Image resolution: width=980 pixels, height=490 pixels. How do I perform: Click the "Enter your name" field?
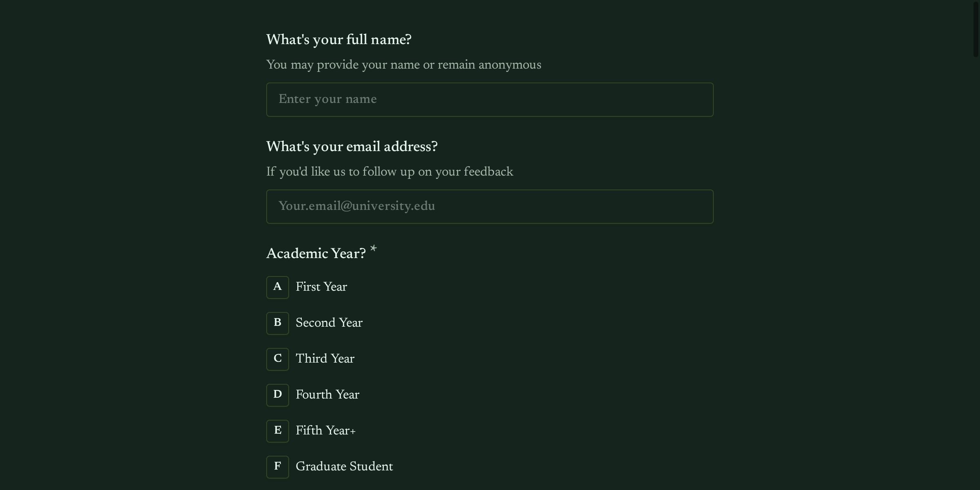[x=490, y=99]
